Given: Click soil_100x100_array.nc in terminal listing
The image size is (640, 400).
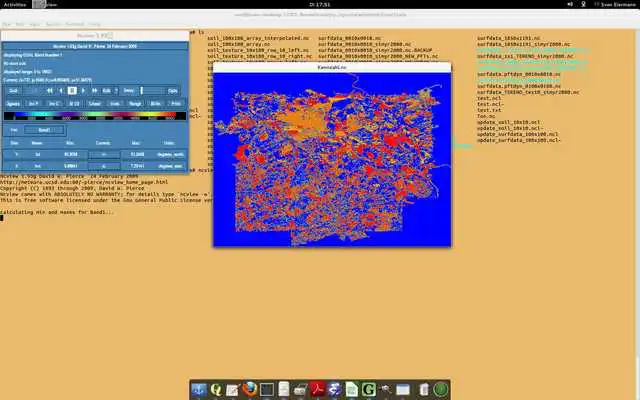Looking at the screenshot, I should 238,44.
